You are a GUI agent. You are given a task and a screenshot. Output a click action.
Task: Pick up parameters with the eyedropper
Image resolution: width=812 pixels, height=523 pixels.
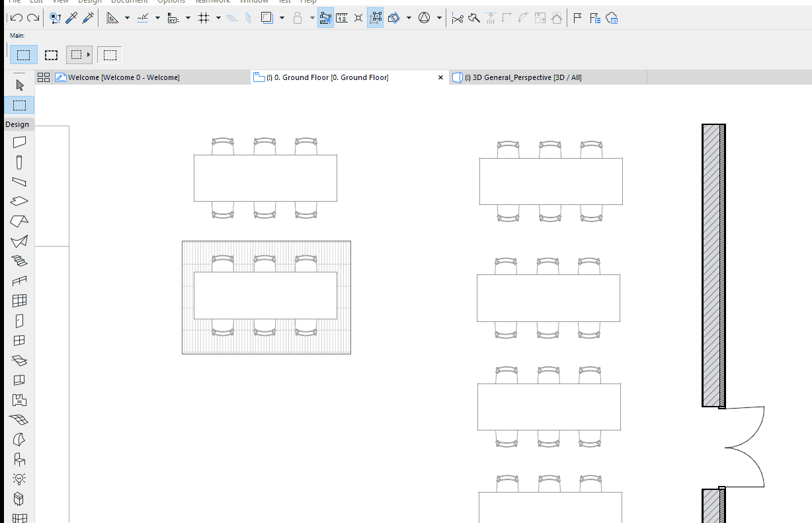tap(71, 19)
